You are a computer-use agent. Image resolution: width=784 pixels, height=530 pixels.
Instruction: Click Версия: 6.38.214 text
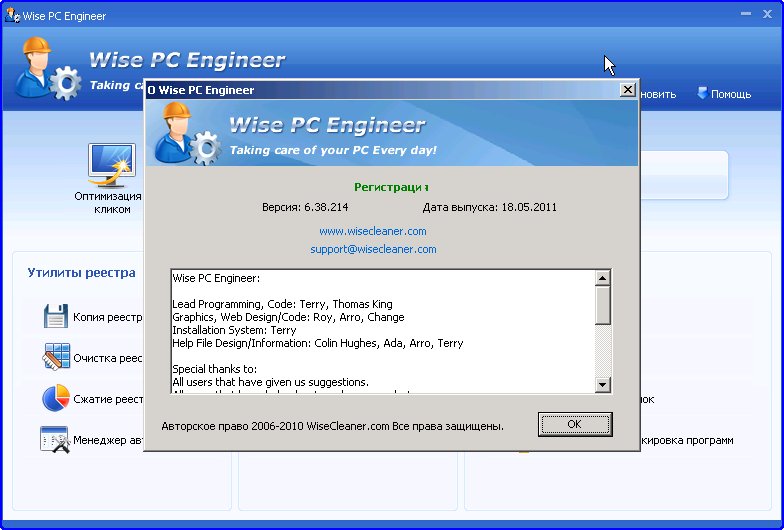click(305, 207)
